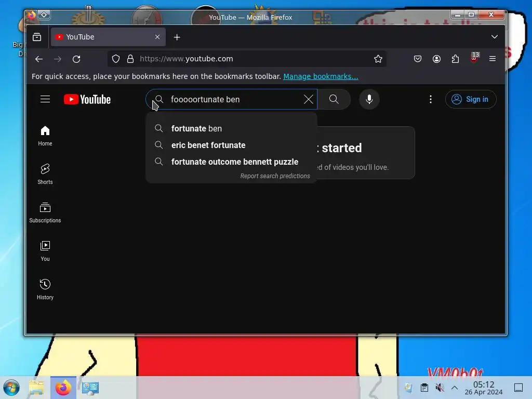Open uBlock Origin extension with badge 13

pos(474,58)
